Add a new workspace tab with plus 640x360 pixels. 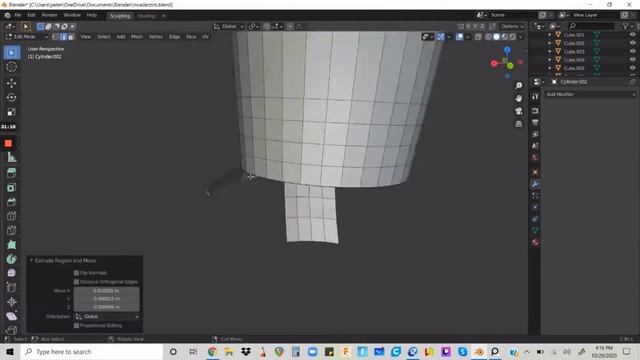point(164,16)
